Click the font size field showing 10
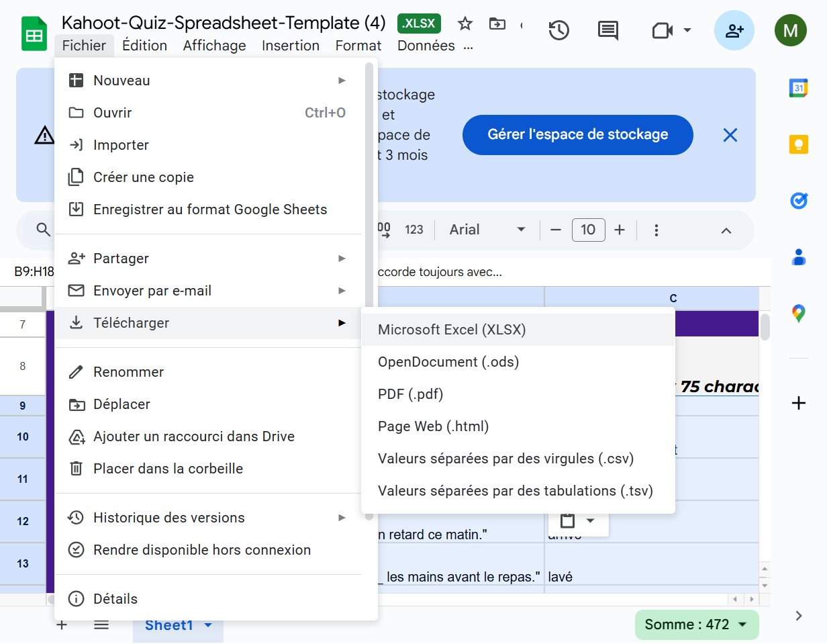This screenshot has height=644, width=827. pos(588,230)
